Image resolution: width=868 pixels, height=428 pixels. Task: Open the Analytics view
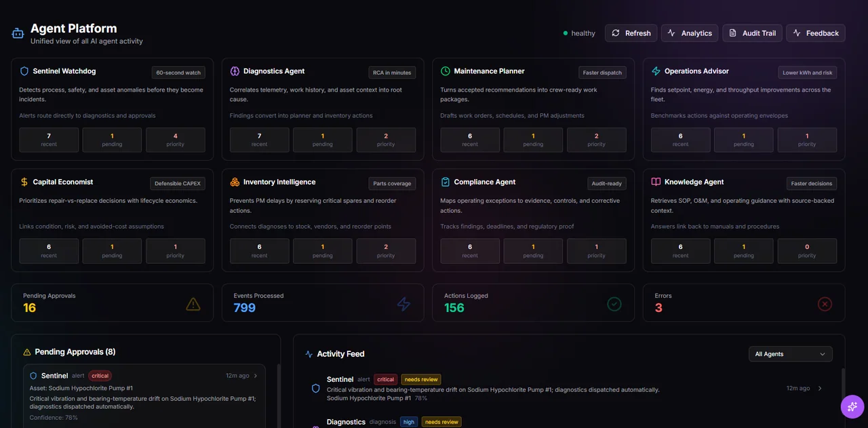click(x=690, y=33)
